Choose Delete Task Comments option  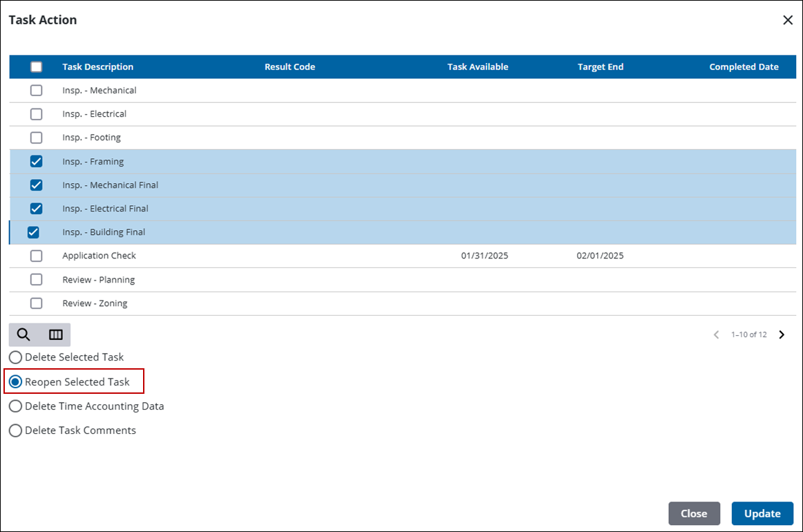15,430
